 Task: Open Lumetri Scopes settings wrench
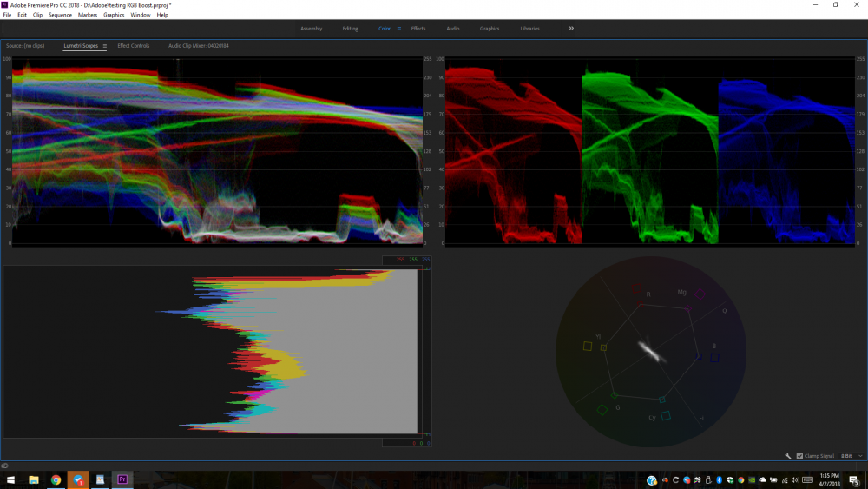point(788,456)
